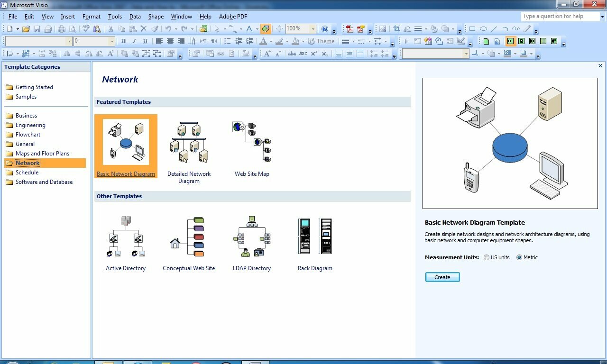The width and height of the screenshot is (607, 364).
Task: Click the Bullets list icon
Action: pyautogui.click(x=227, y=41)
